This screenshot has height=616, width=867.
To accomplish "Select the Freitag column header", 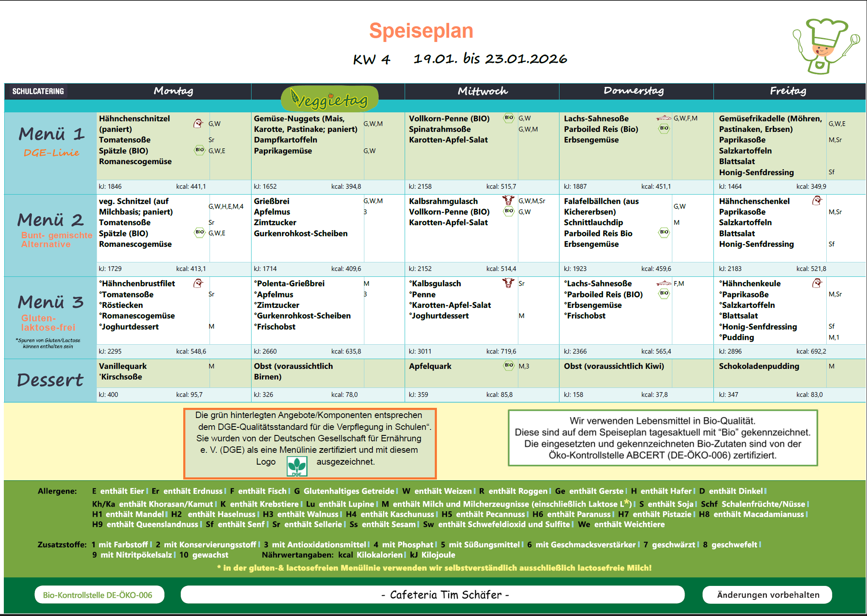I will click(x=788, y=91).
